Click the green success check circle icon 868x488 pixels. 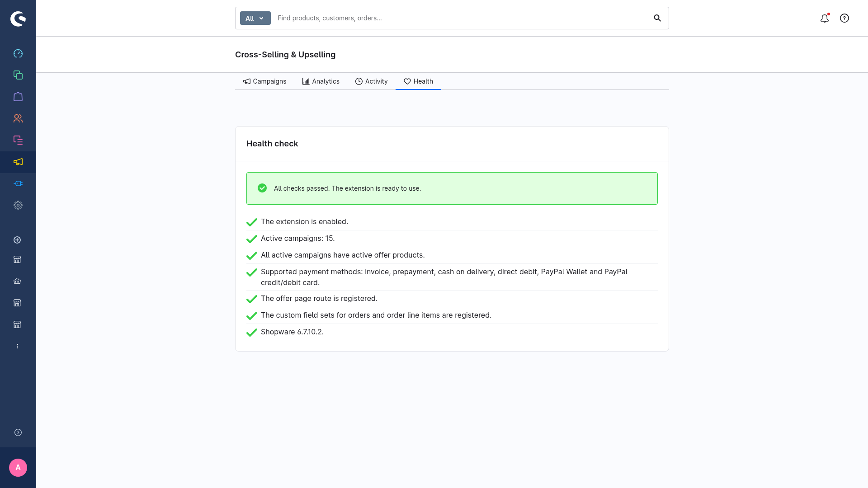coord(262,188)
